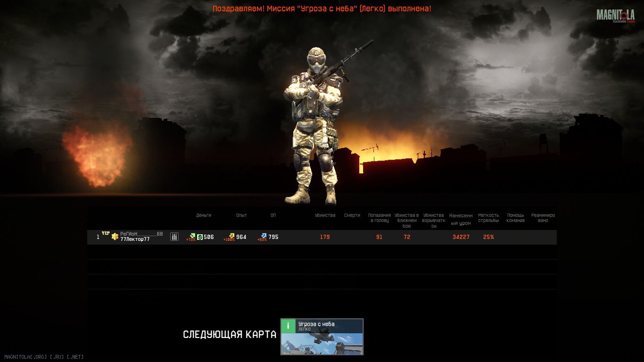Select the Деньги column header
This screenshot has width=644, height=362.
[204, 215]
